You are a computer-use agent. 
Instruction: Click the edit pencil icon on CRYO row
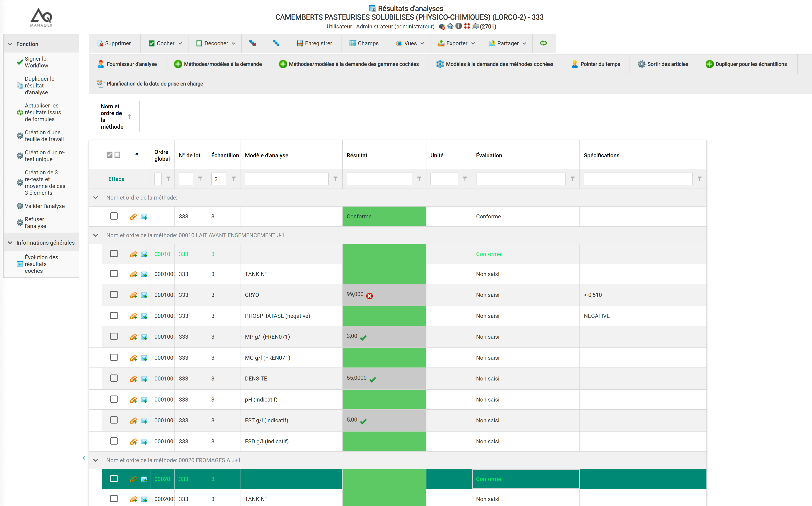pos(133,295)
